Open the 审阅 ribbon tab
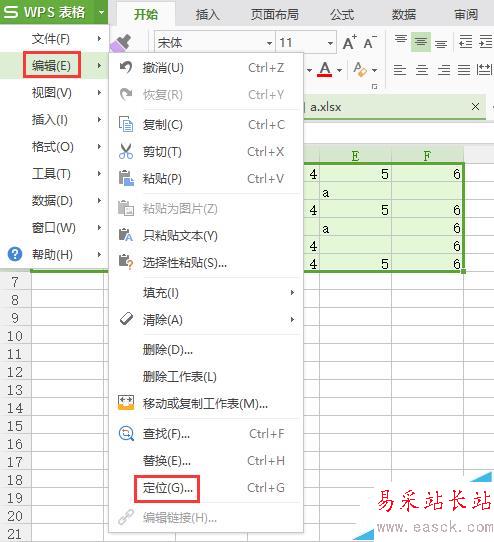494x542 pixels. [466, 15]
